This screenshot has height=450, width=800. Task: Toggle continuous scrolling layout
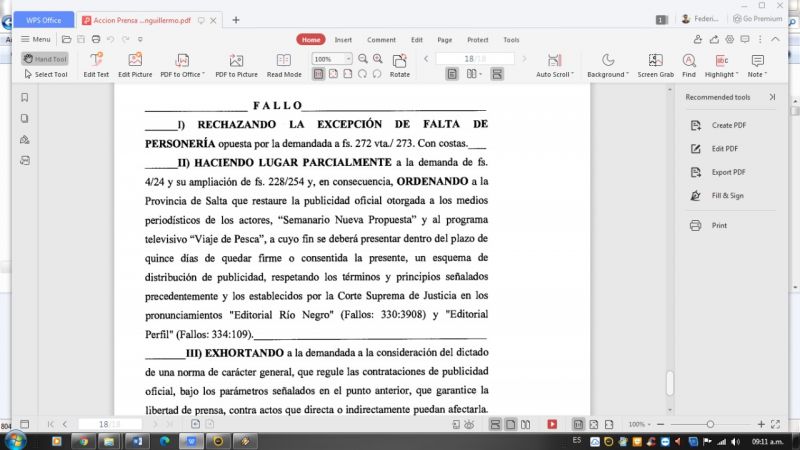pos(496,74)
